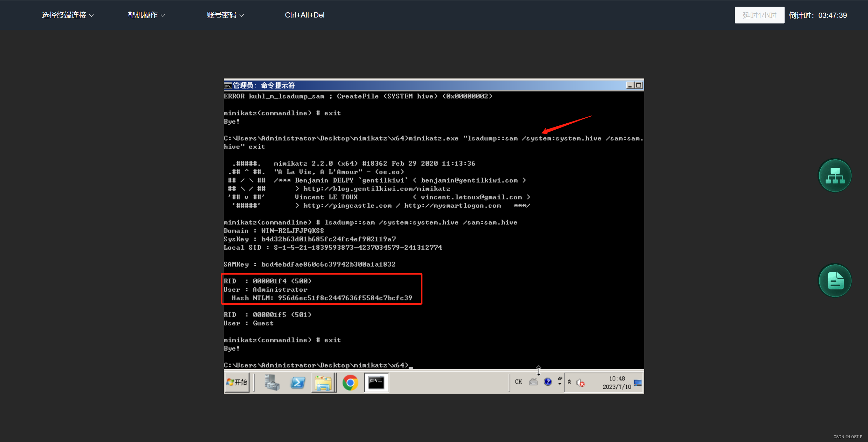Open Windows Explorer folder icon in taskbar
The image size is (868, 442).
click(324, 382)
